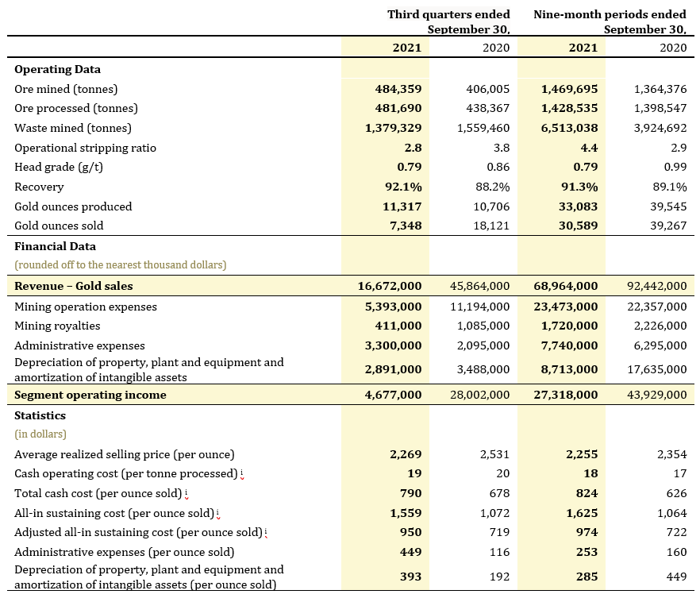Select 'Average realized selling price (per ounce)' label
Image resolution: width=700 pixels, height=598 pixels.
pos(124,454)
